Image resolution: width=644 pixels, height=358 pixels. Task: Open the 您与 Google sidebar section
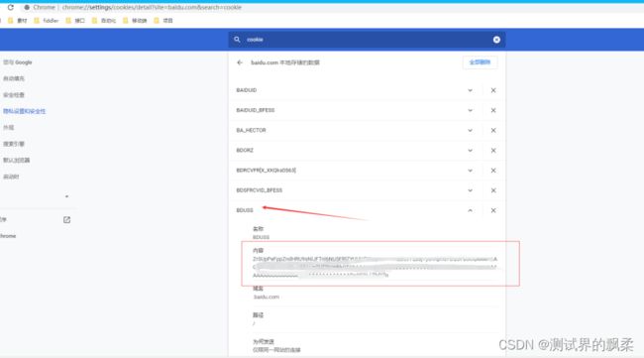point(17,62)
